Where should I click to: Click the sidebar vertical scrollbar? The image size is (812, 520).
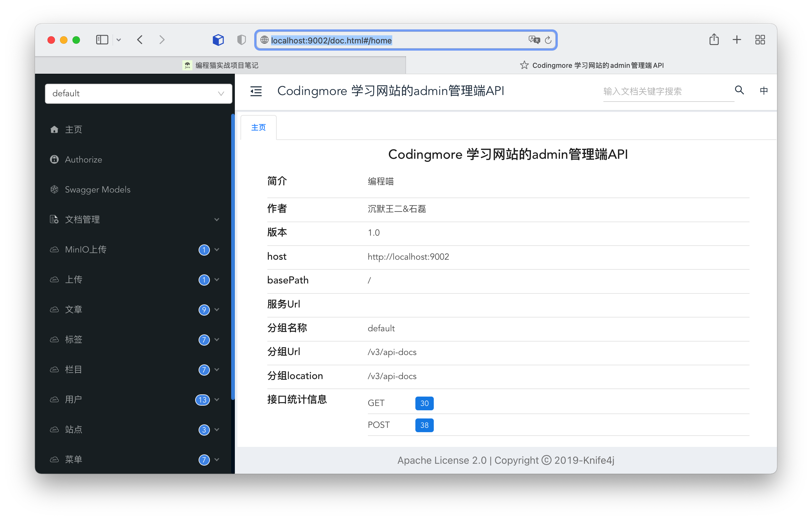(232, 257)
